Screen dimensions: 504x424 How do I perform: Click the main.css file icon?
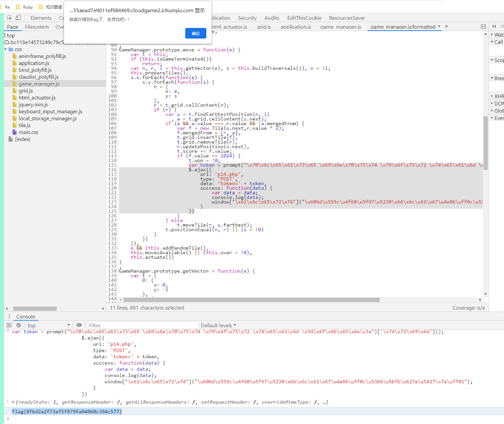coord(15,132)
